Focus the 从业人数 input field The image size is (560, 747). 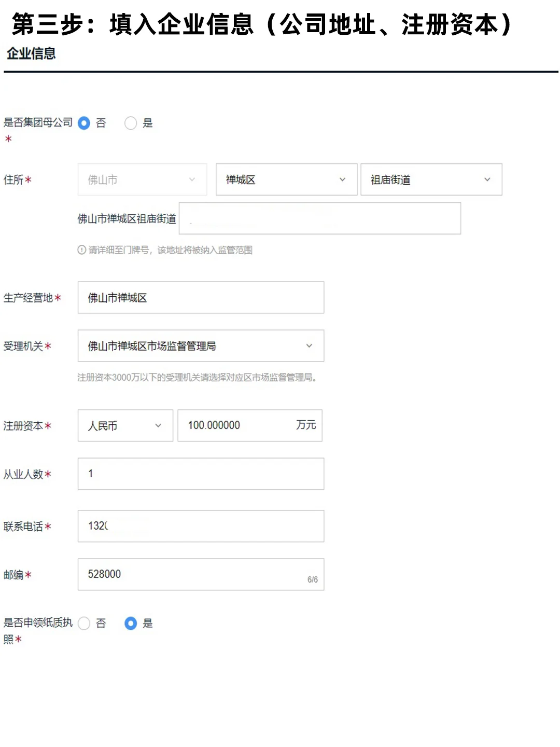(201, 474)
